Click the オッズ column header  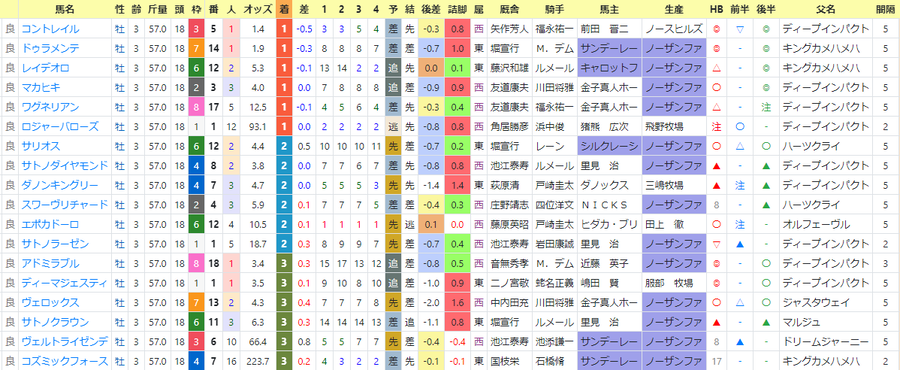[258, 9]
